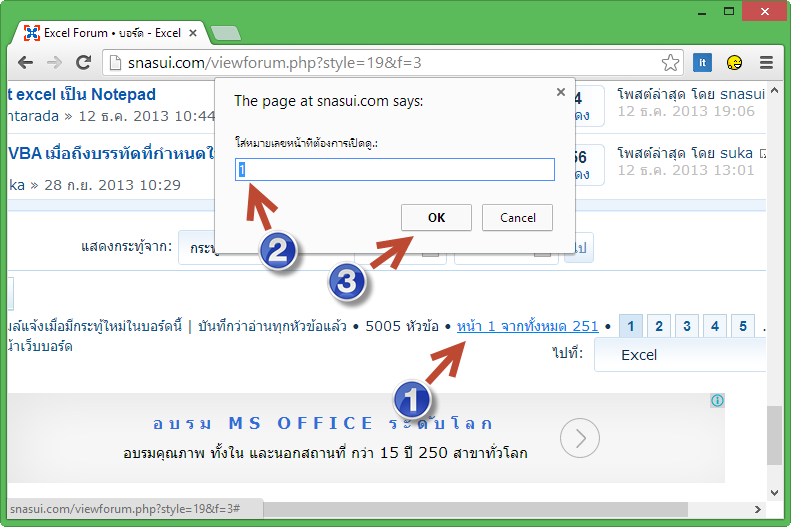
Task: Click the ad's circular arrow button
Action: [580, 438]
